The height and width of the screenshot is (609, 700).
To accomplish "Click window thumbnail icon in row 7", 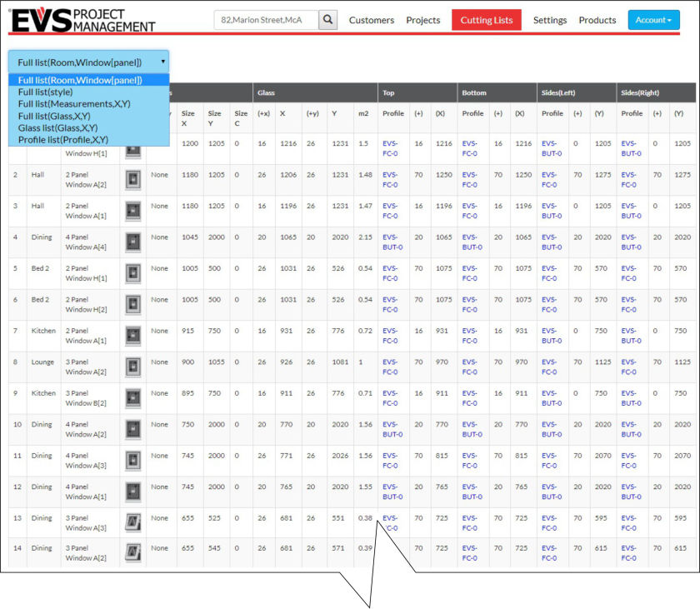I will [132, 336].
